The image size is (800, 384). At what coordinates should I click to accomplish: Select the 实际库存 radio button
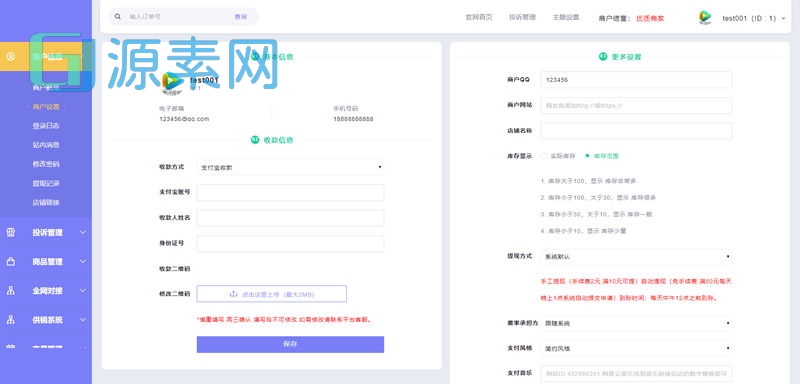544,156
